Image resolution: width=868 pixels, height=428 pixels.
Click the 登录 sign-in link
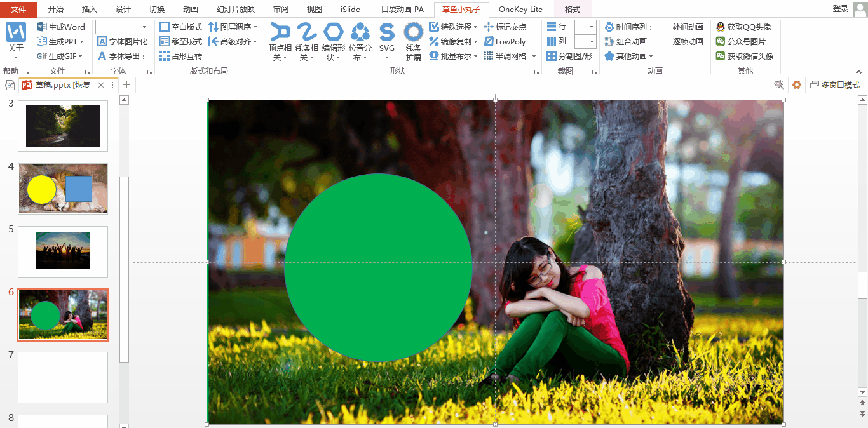point(840,9)
